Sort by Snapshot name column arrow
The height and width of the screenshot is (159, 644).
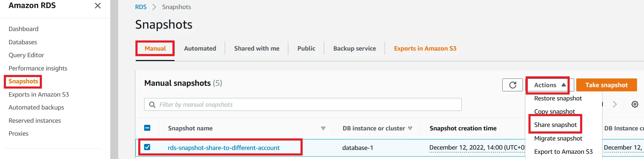(x=323, y=128)
